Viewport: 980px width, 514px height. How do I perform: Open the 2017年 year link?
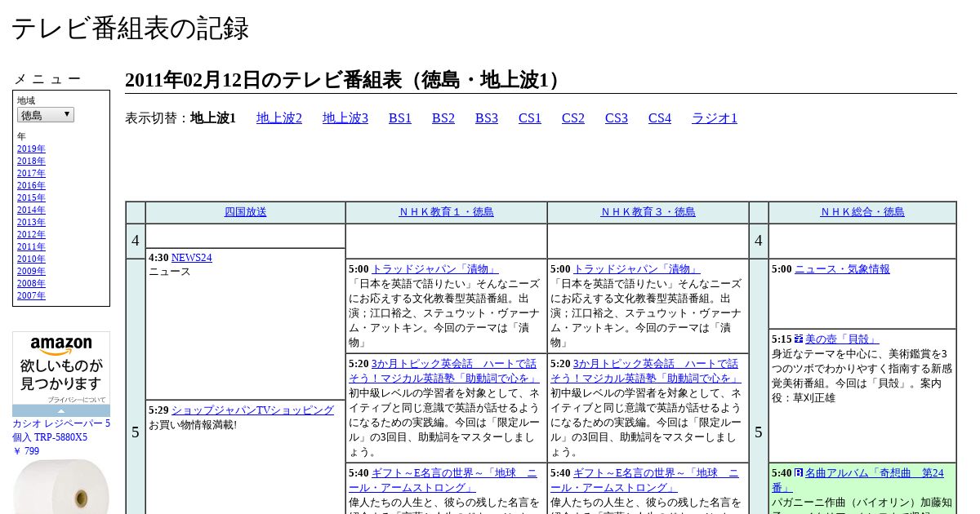click(x=31, y=173)
